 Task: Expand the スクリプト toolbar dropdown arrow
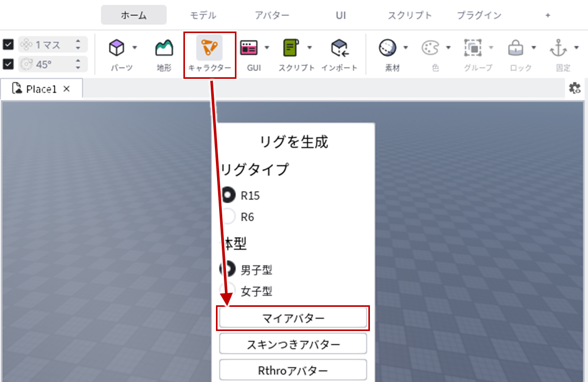coord(310,48)
